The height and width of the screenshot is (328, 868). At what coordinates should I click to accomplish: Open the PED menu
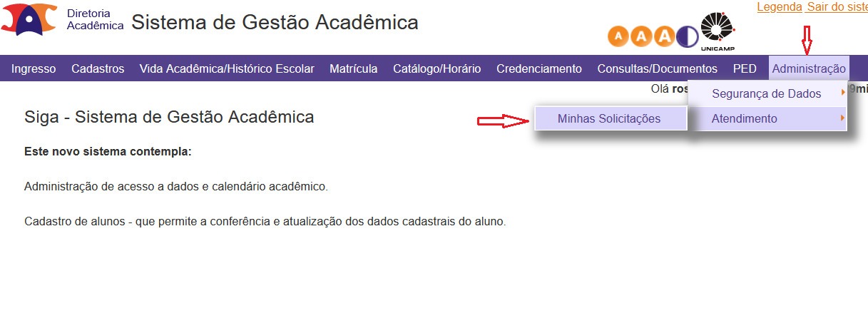745,68
